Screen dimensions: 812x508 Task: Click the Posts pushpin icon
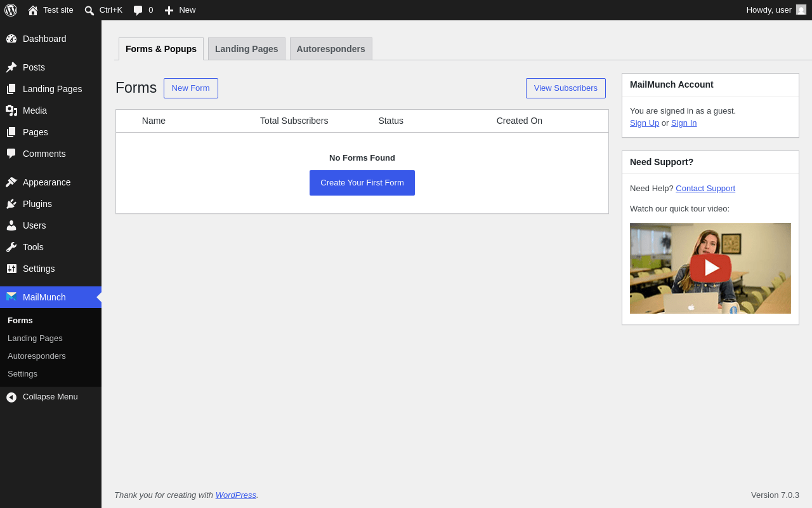coord(11,67)
